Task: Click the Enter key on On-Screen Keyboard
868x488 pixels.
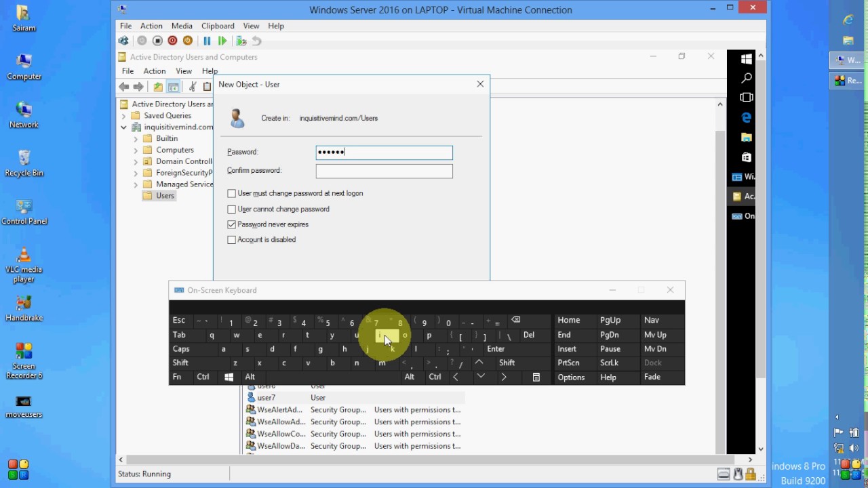Action: click(496, 349)
